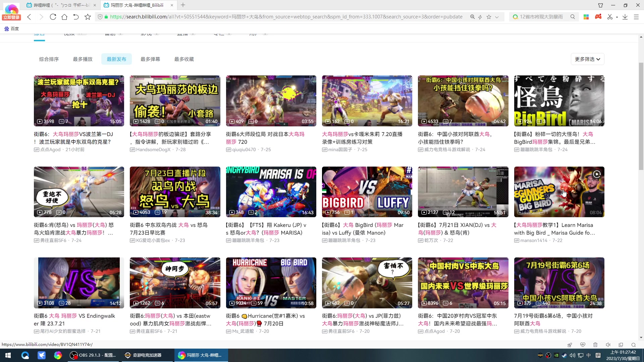The image size is (644, 362).
Task: Open thumbnail 7月23日直播片段 怒鸟vs大鸟
Action: point(175,192)
